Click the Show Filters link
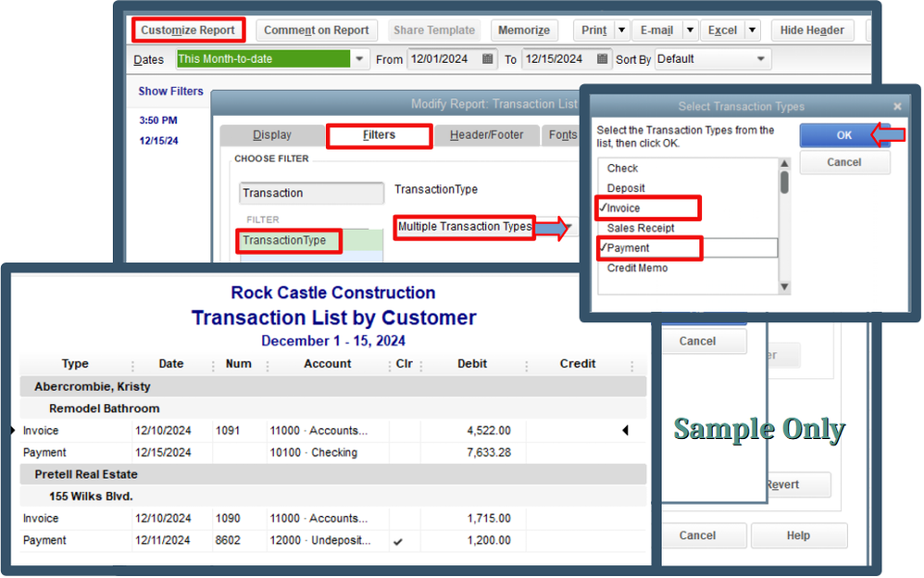The image size is (924, 578). pyautogui.click(x=170, y=92)
